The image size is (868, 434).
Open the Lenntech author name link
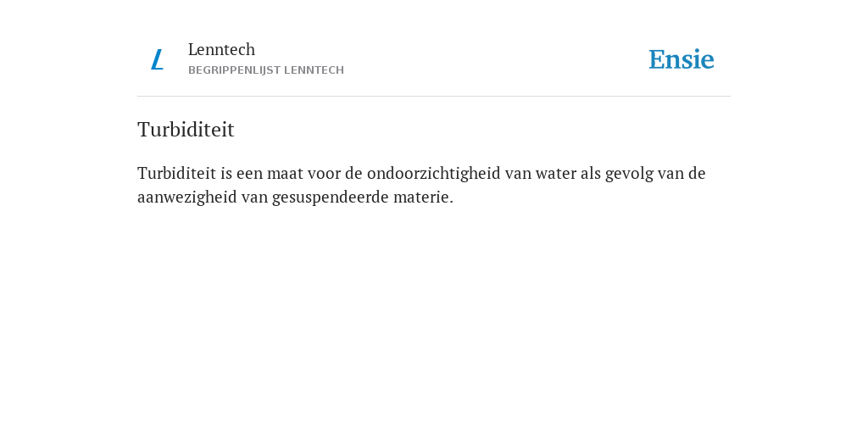(x=221, y=49)
